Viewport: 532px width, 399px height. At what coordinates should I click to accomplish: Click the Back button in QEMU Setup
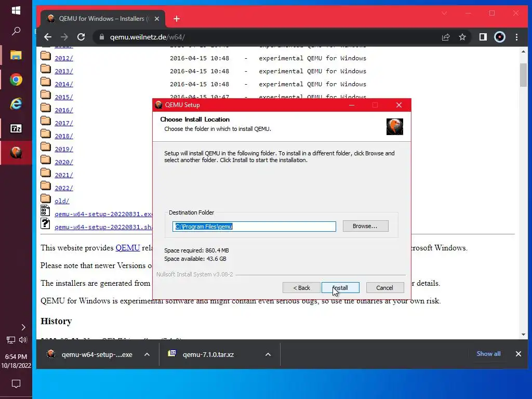click(301, 288)
